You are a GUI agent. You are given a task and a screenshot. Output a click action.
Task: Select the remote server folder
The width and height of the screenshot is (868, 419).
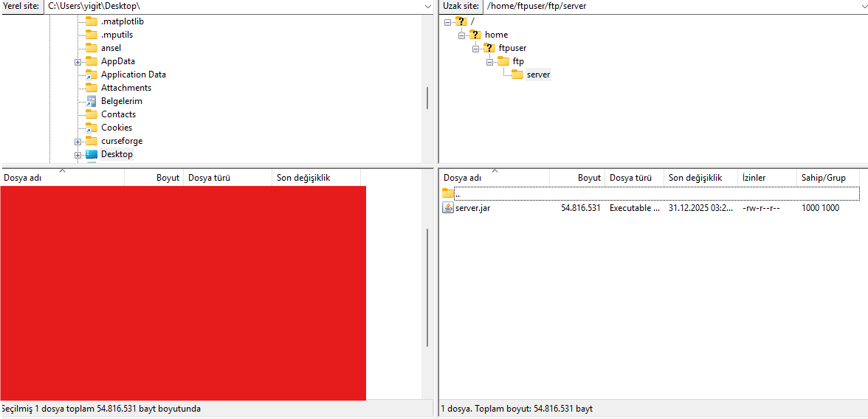(538, 75)
